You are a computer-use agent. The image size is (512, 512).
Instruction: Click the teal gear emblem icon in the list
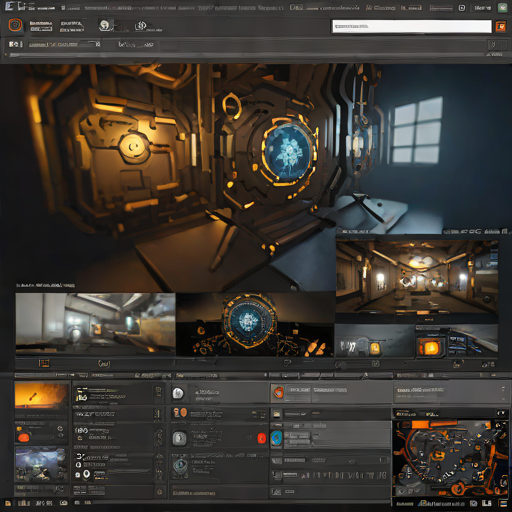[180, 465]
